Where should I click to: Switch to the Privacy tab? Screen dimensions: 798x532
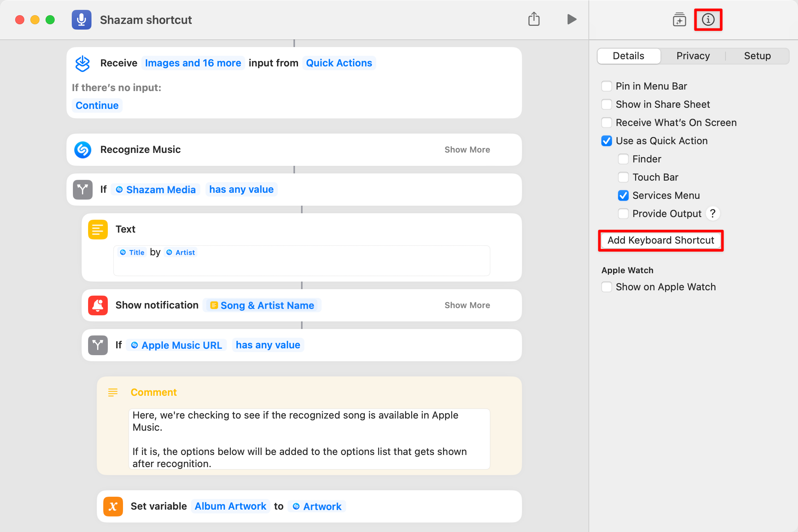coord(693,56)
